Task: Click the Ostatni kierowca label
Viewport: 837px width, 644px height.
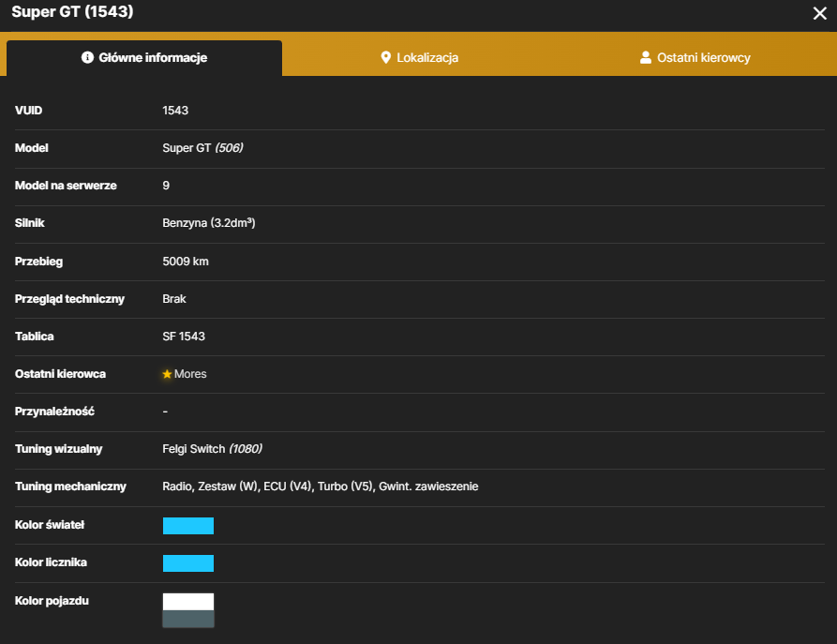Action: (x=60, y=374)
